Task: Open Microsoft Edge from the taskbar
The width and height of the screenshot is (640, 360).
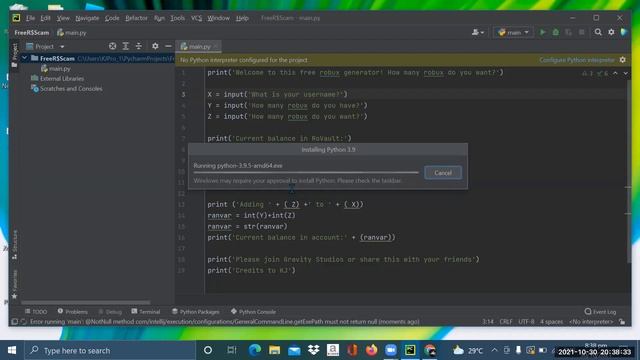Action: coord(255,350)
